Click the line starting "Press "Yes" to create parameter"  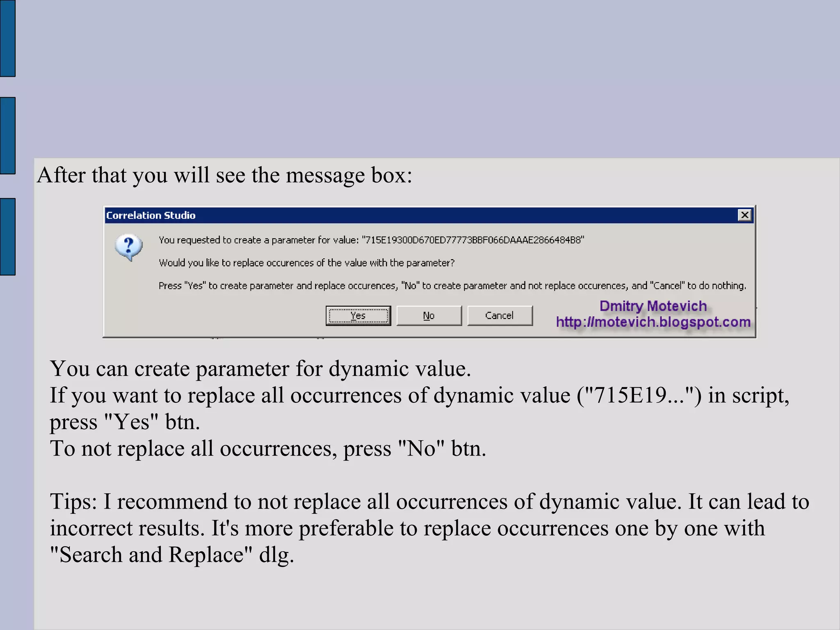pyautogui.click(x=452, y=285)
